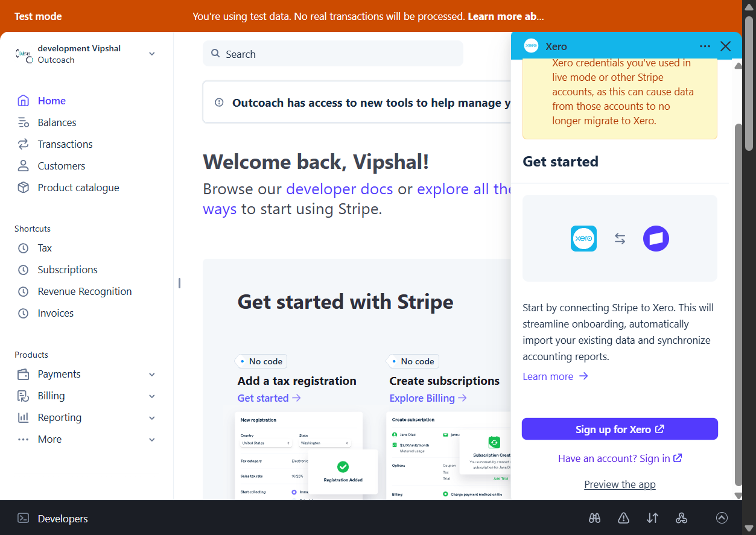Click the Search input field
This screenshot has height=535, width=756.
coord(333,54)
